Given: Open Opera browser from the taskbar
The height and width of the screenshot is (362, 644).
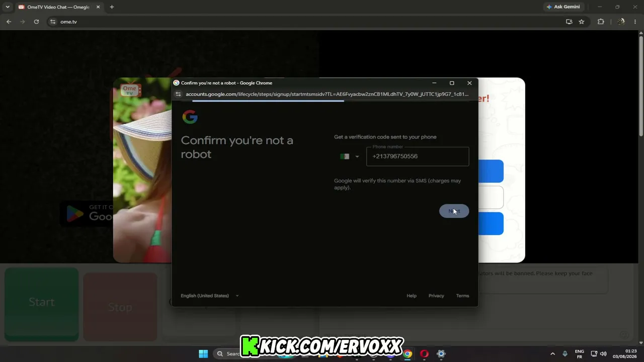Looking at the screenshot, I should (424, 353).
